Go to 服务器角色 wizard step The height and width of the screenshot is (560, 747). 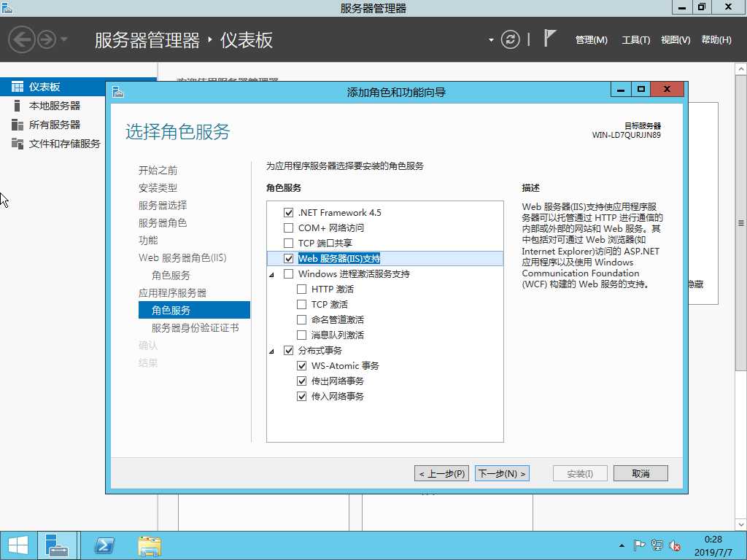tap(163, 223)
